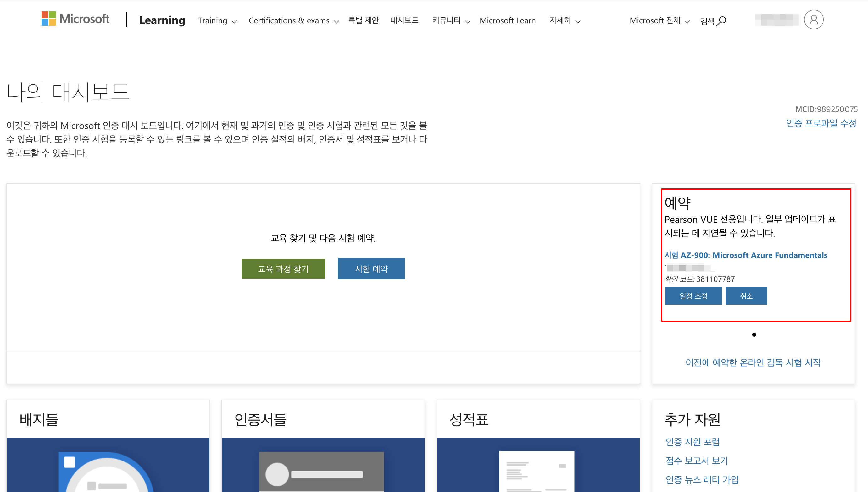
Task: Click the search magnifier icon
Action: tap(721, 21)
